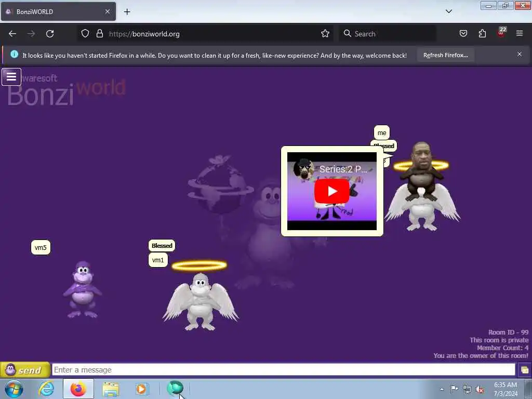Bookmark this page with the star icon
The height and width of the screenshot is (399, 532).
point(325,34)
